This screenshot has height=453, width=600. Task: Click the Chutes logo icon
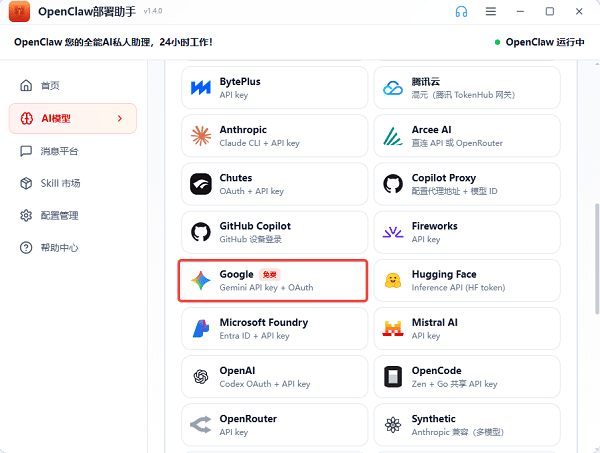(x=201, y=184)
